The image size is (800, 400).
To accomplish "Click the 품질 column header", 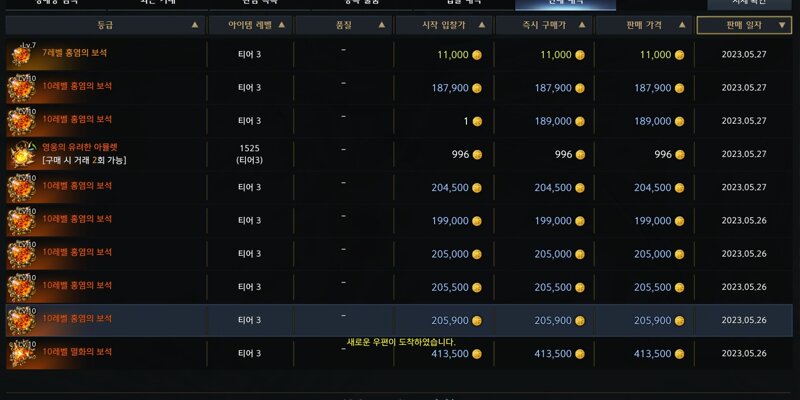I will [343, 25].
